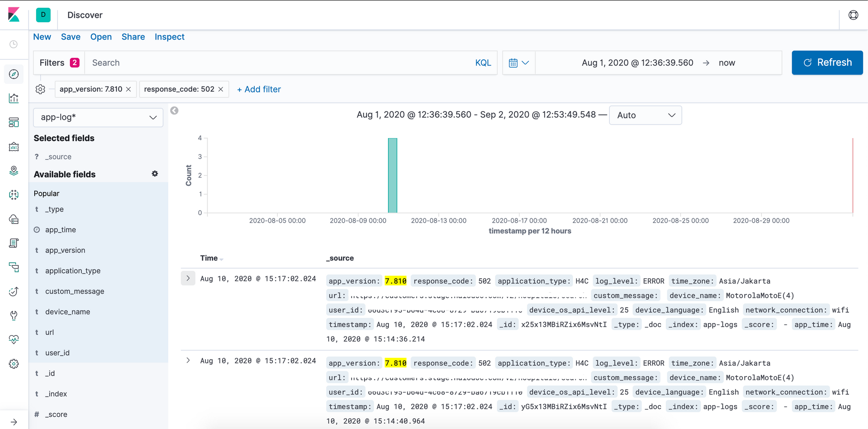
Task: Open the date quick menu calendar
Action: [519, 63]
